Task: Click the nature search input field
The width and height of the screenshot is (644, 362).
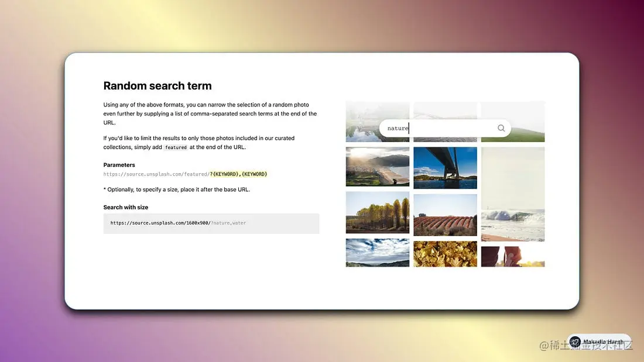Action: coord(445,129)
